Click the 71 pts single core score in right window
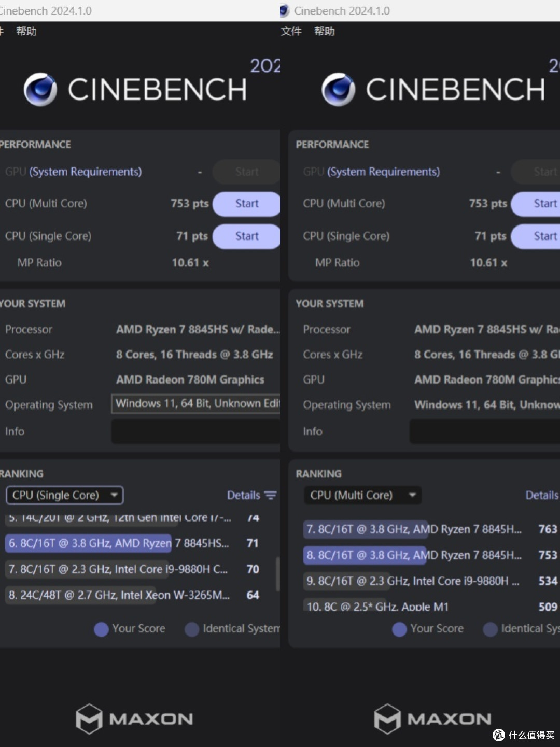 [x=491, y=236]
